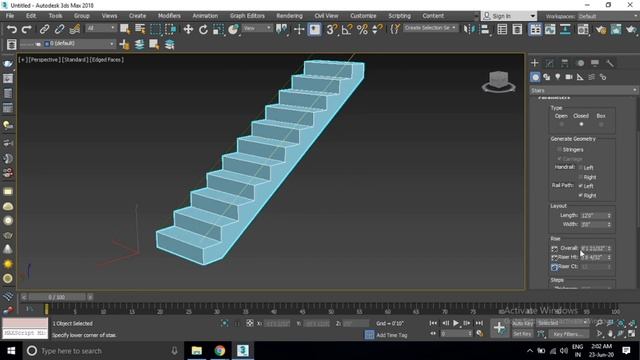
Task: Select the Shapes create category icon
Action: (x=547, y=77)
